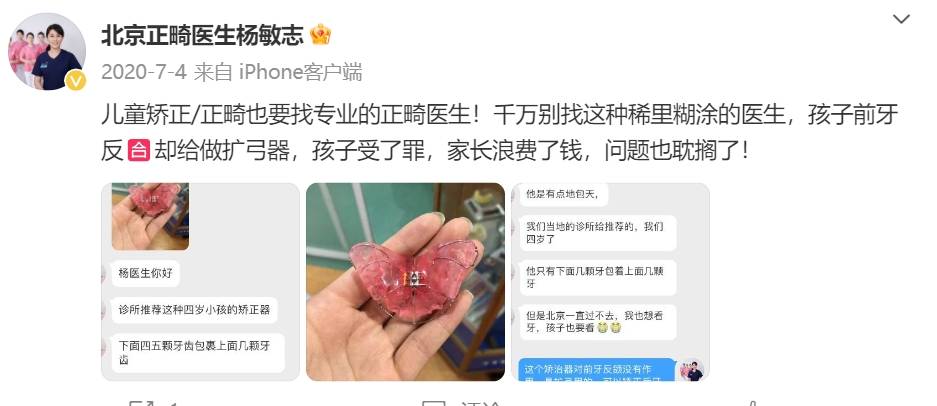Screen dimensions: 937x406
Task: Open the third chat screenshot thumbnail
Action: pyautogui.click(x=610, y=282)
